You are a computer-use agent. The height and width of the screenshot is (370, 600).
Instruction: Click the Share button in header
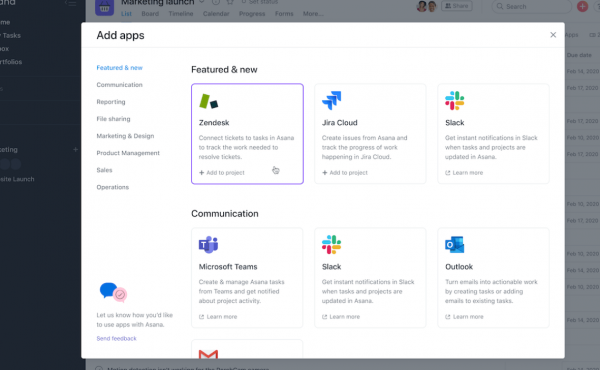[457, 6]
